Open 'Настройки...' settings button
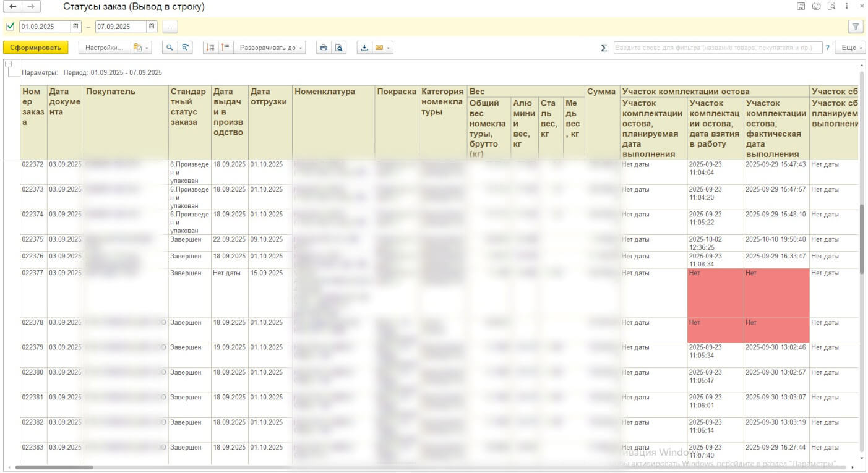 (104, 48)
